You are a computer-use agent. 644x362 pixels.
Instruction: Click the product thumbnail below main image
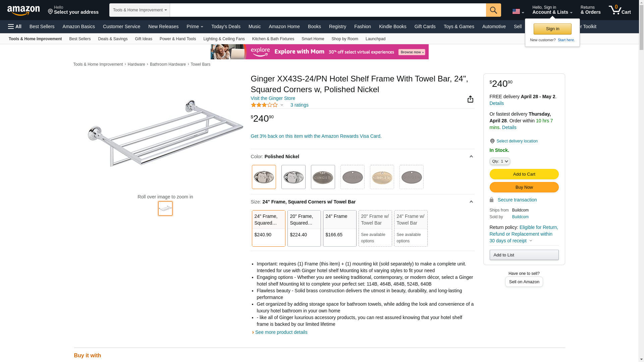[165, 208]
